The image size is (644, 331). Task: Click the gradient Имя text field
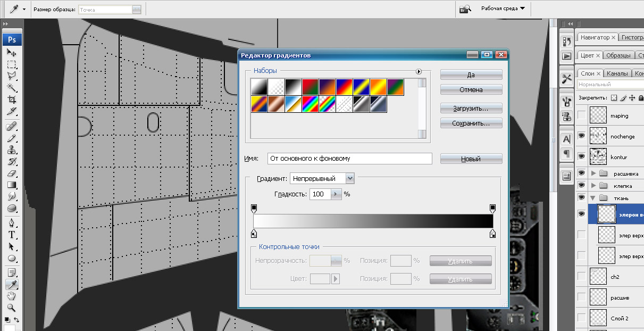349,159
